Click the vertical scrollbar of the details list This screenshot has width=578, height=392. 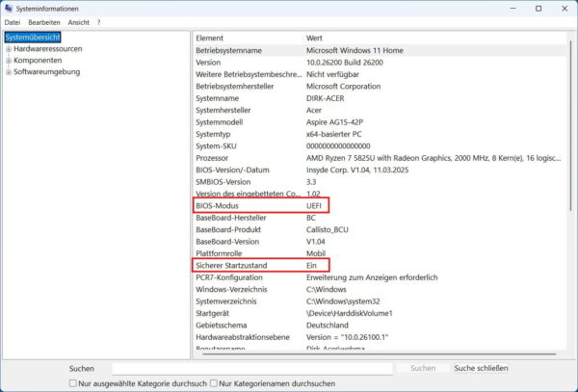pyautogui.click(x=570, y=125)
